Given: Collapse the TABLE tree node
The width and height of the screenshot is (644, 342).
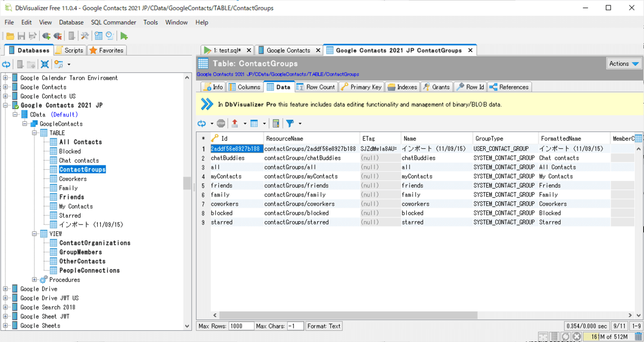Looking at the screenshot, I should [x=35, y=133].
